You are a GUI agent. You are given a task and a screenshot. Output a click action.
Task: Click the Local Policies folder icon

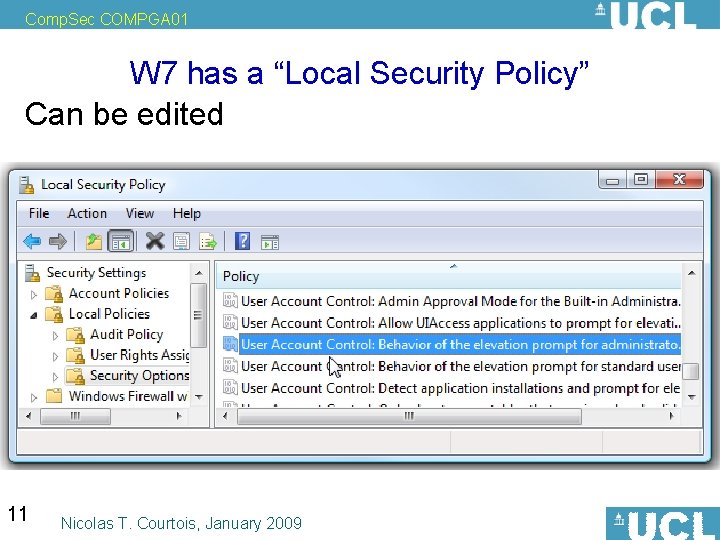(54, 314)
